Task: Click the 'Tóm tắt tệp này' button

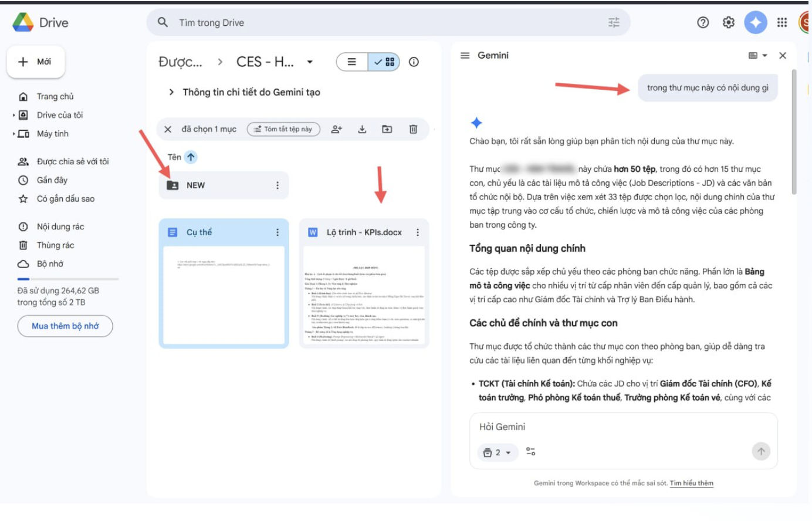Action: tap(283, 129)
